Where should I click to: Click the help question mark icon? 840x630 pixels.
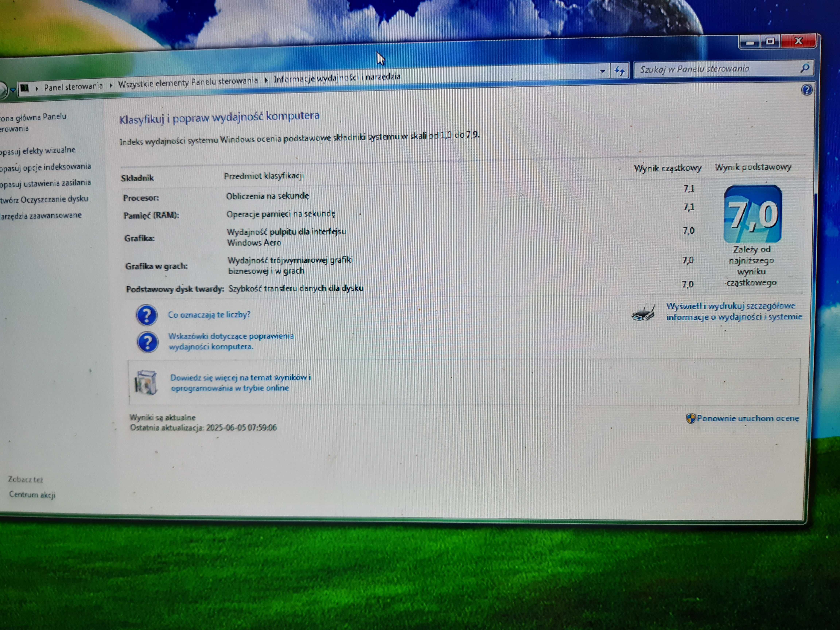click(807, 90)
